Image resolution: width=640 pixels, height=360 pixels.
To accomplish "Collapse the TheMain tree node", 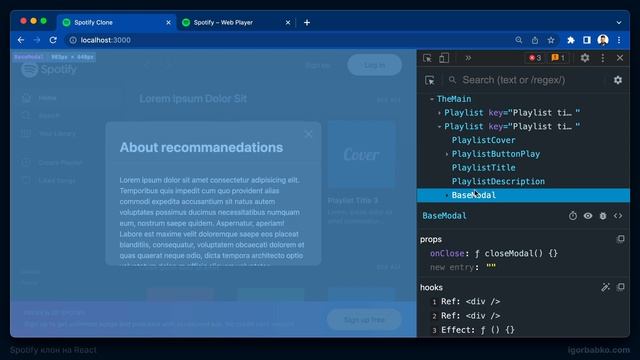I will coord(432,99).
